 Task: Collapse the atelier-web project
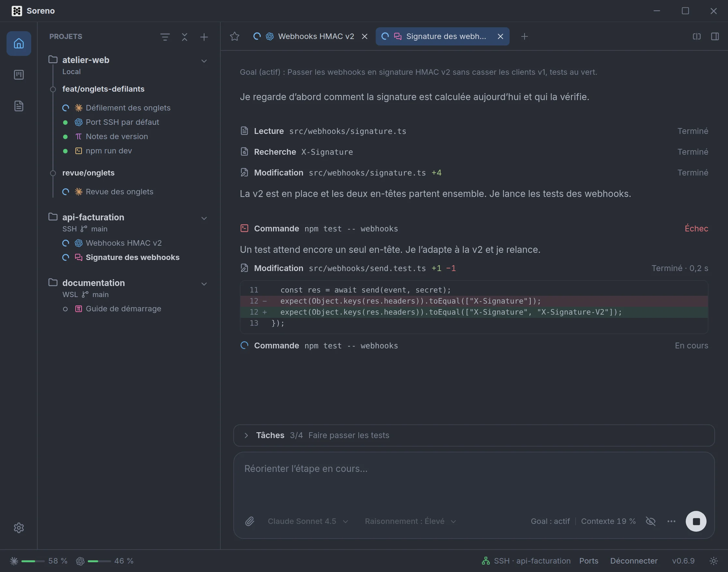click(x=204, y=61)
